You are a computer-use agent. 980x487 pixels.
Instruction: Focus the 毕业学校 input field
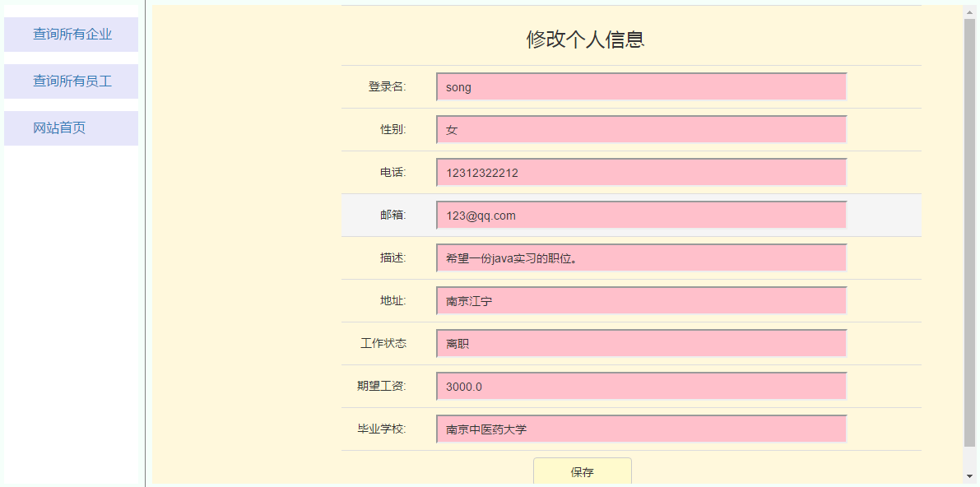tap(641, 429)
